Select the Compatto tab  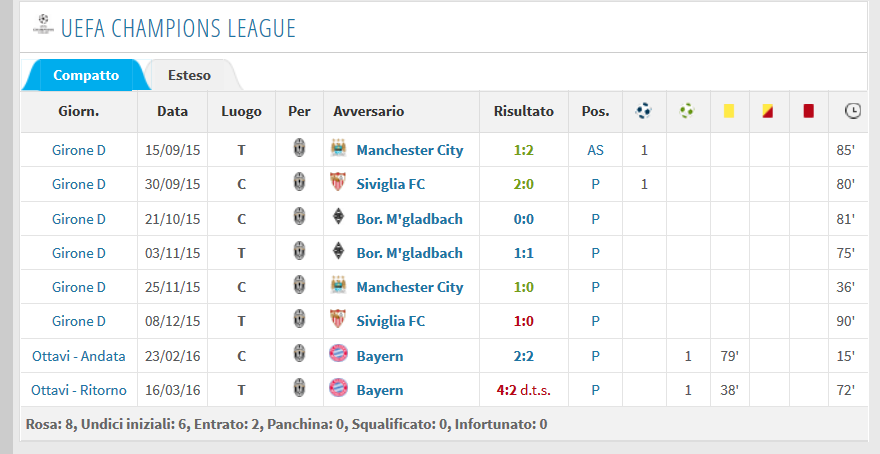[86, 75]
